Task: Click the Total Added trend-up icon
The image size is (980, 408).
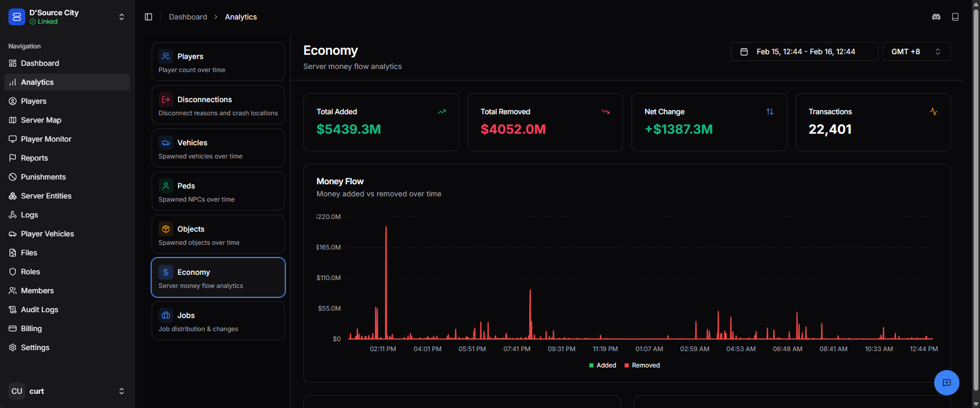Action: (442, 112)
